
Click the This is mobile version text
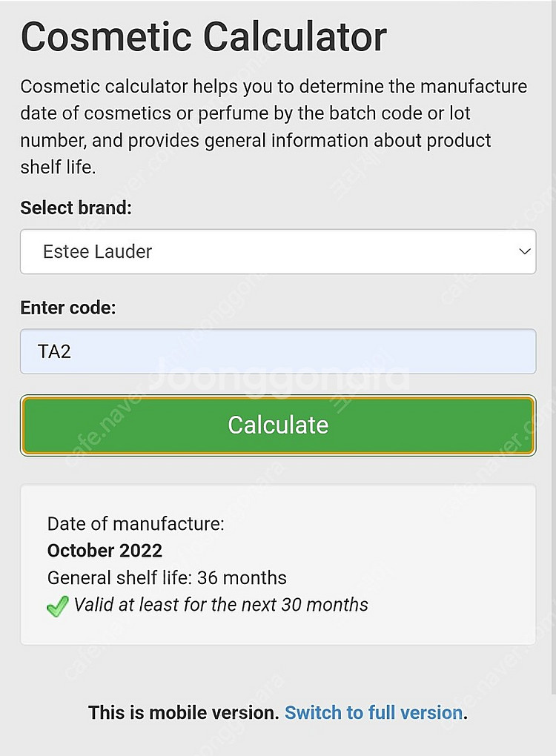tap(183, 713)
